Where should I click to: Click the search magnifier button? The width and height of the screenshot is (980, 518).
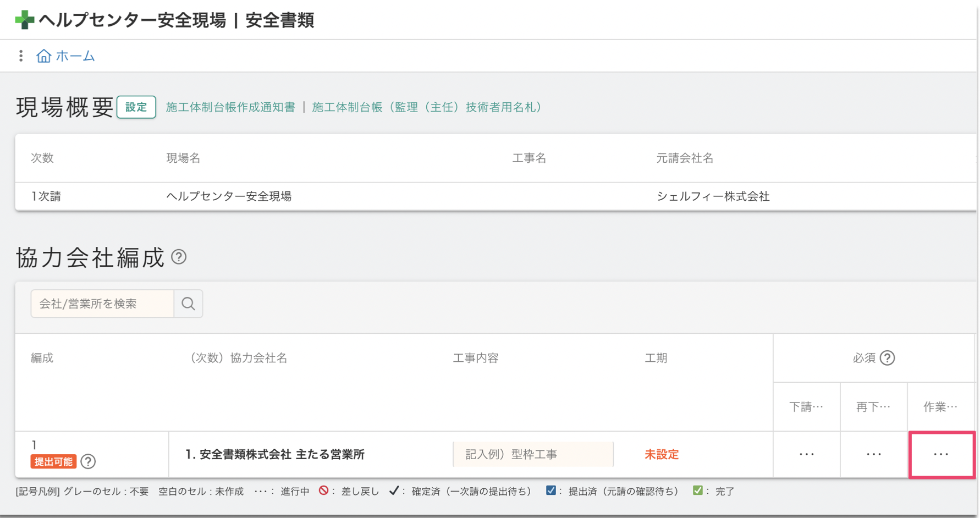[188, 304]
